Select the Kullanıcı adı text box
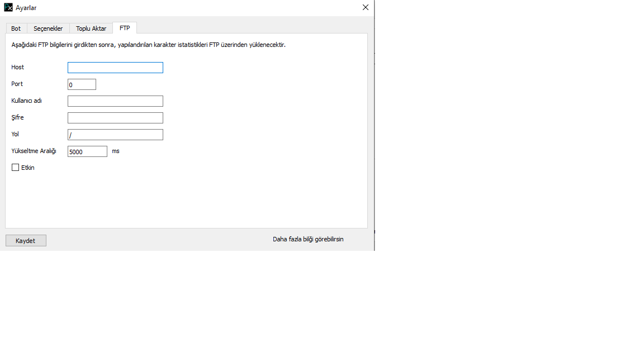The height and width of the screenshot is (362, 644). (x=115, y=101)
